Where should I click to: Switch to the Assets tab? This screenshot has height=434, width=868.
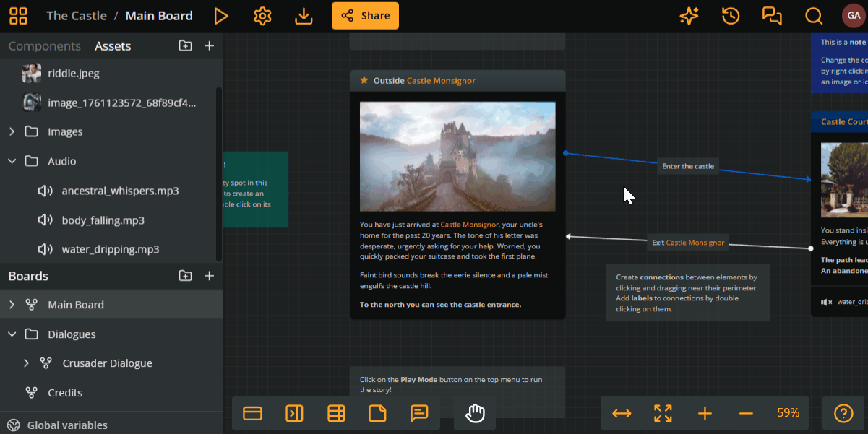pyautogui.click(x=113, y=45)
